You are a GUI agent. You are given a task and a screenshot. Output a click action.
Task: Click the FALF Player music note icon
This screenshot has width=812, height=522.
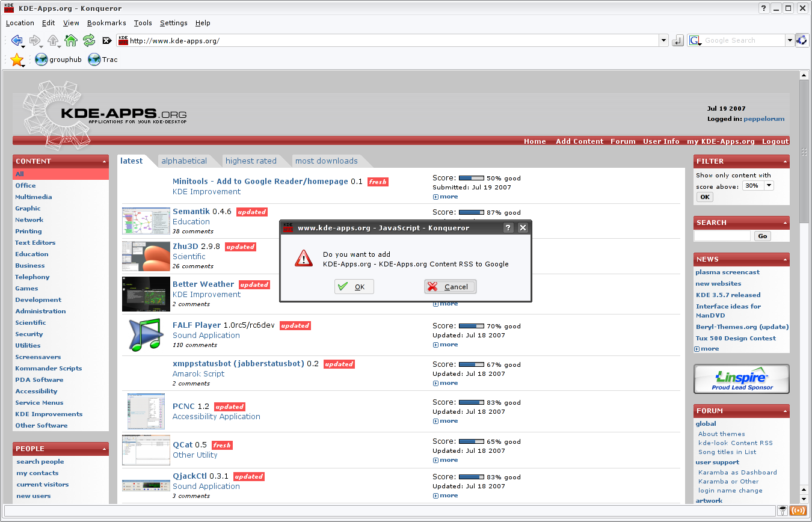point(146,334)
